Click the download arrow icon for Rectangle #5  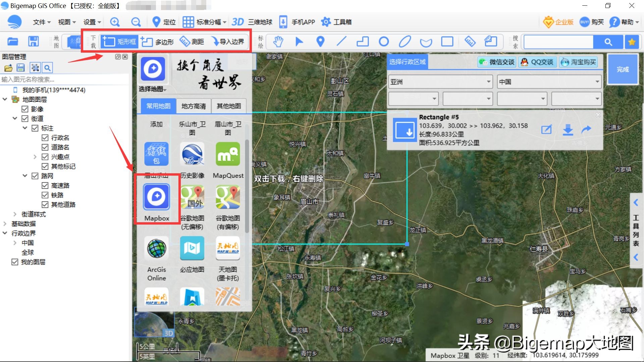point(568,129)
